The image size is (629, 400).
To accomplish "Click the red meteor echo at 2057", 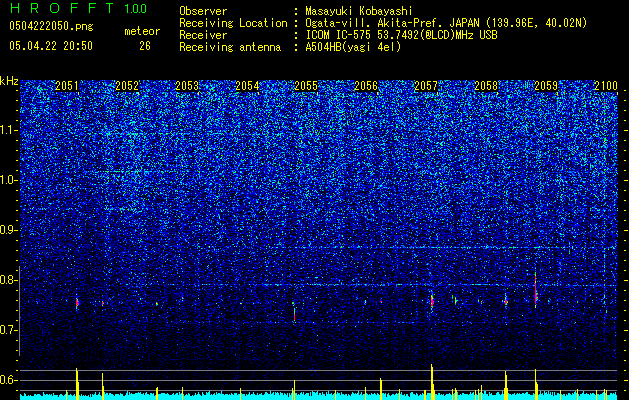I will pos(432,301).
